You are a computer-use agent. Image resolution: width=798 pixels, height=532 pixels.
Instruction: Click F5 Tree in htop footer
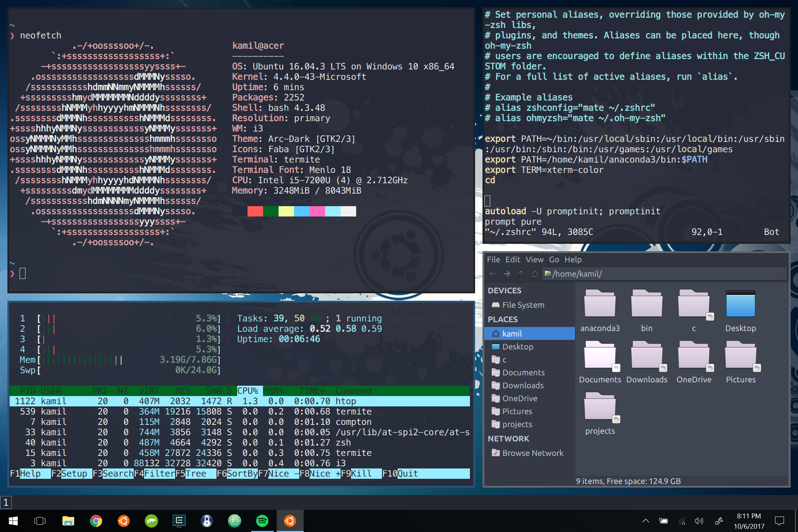coord(196,474)
